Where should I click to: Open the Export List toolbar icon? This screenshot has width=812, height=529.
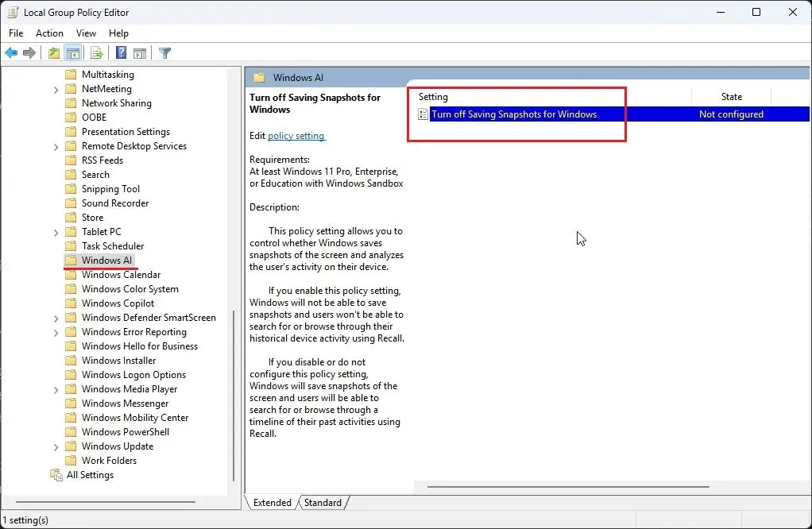click(96, 52)
